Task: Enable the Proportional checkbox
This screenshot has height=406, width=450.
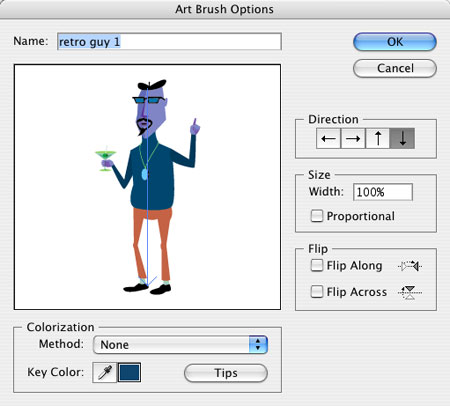Action: [317, 216]
